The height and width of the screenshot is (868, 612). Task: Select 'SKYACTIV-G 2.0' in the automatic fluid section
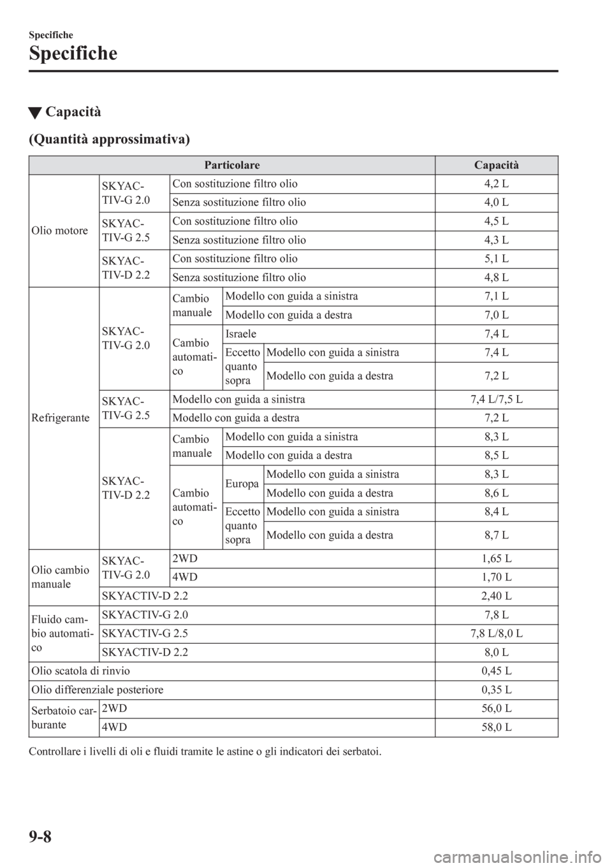145,615
